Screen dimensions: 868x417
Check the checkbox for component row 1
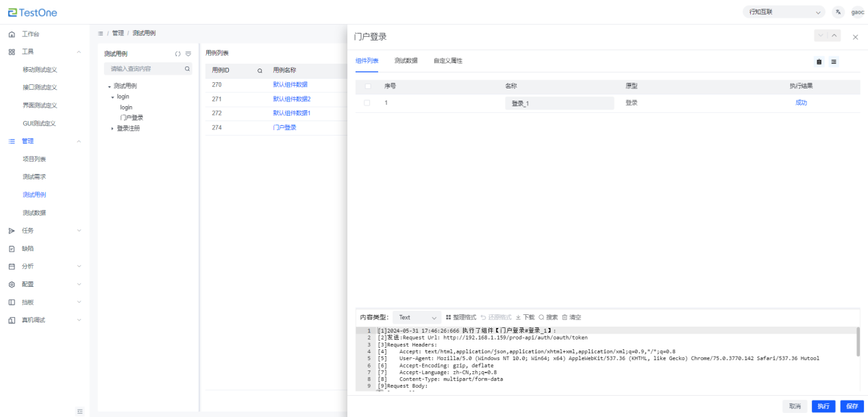[x=368, y=103]
